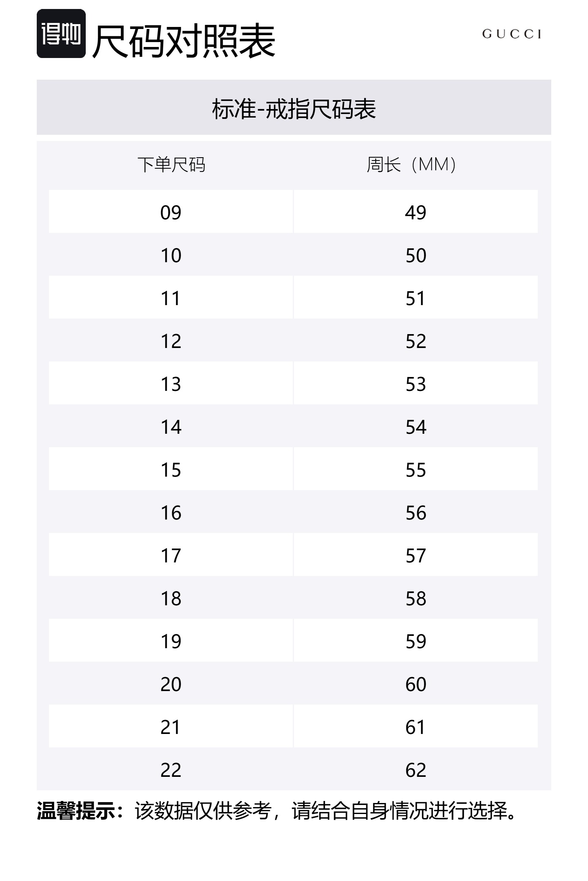Click the 58 circumference value

click(416, 598)
